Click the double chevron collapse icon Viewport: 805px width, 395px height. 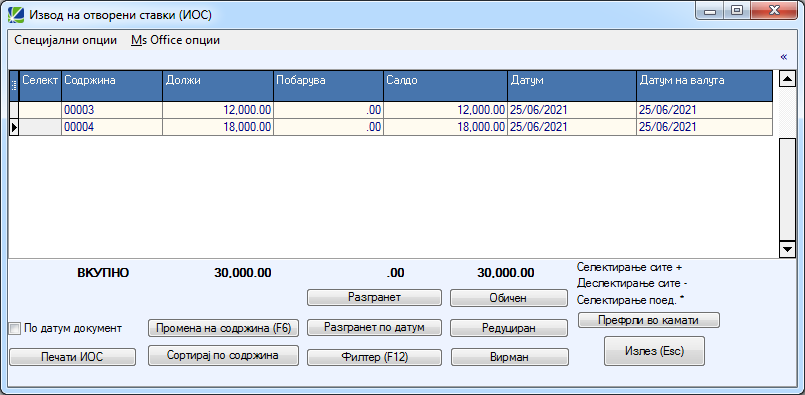click(783, 57)
